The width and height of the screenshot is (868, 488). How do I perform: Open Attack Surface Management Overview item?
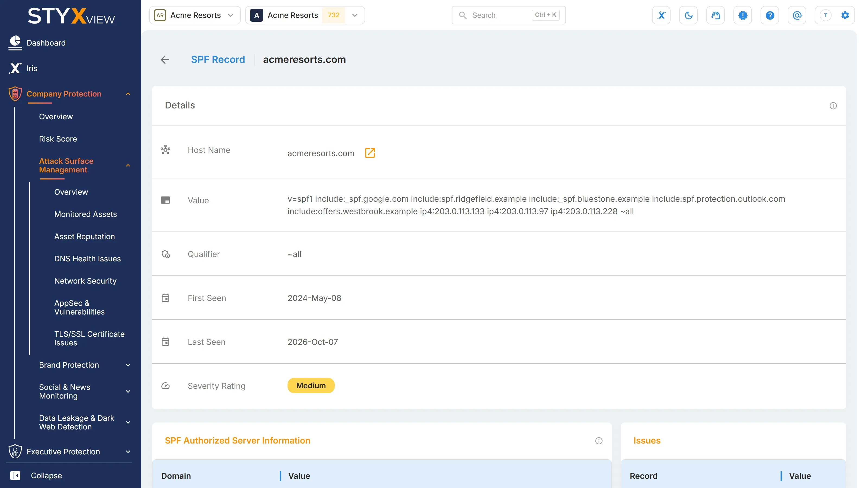tap(71, 192)
